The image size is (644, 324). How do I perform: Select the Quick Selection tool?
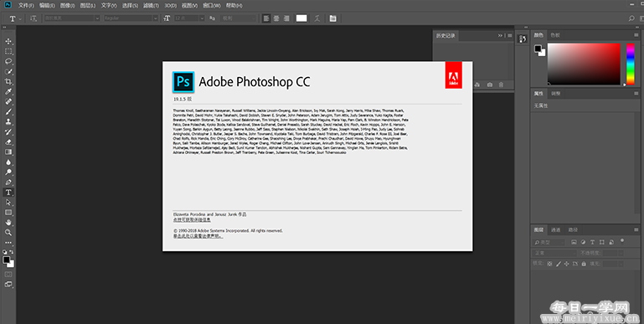click(x=8, y=71)
